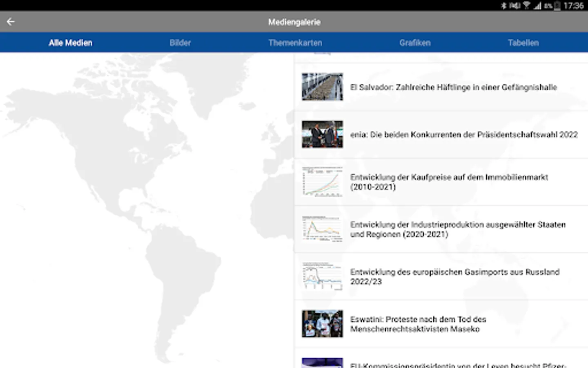Select 'Entwicklung der Industrieproduktion ausgewählter Staaten'
Image resolution: width=588 pixels, height=368 pixels.
point(458,224)
